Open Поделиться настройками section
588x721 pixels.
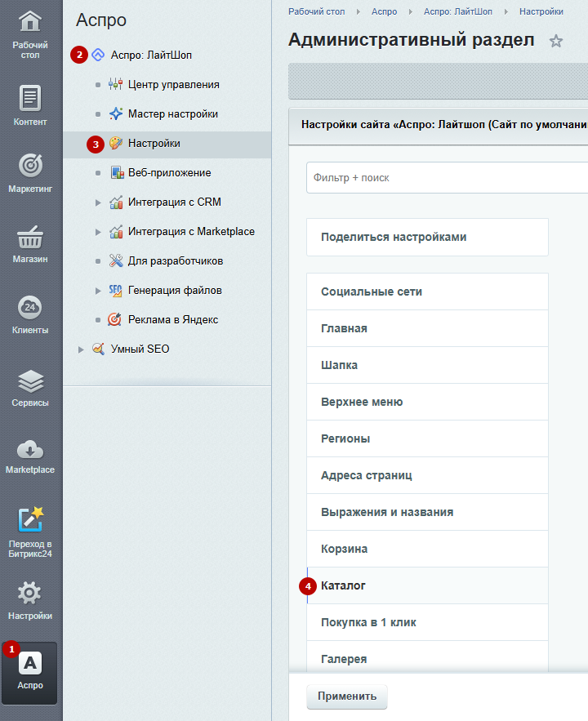[x=427, y=238]
